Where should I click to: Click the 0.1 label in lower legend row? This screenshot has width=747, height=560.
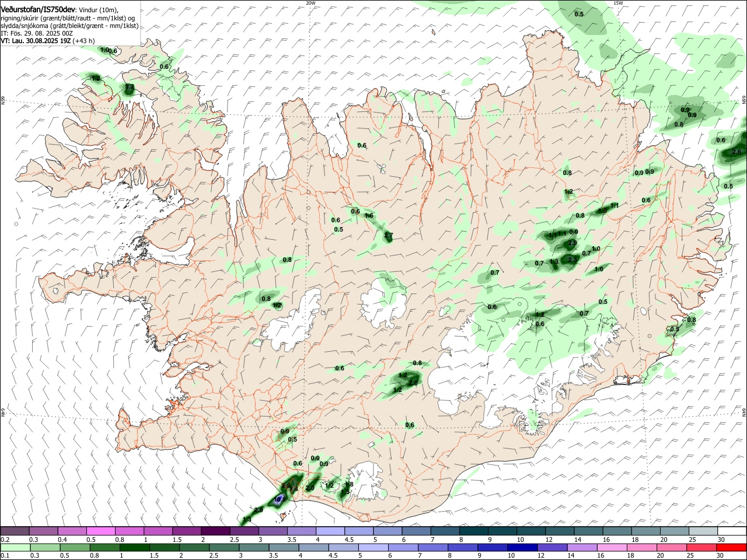[x=5, y=555]
